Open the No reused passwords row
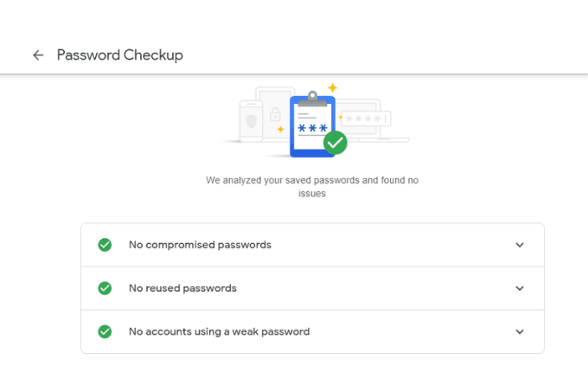This screenshot has width=588, height=379. click(x=182, y=288)
